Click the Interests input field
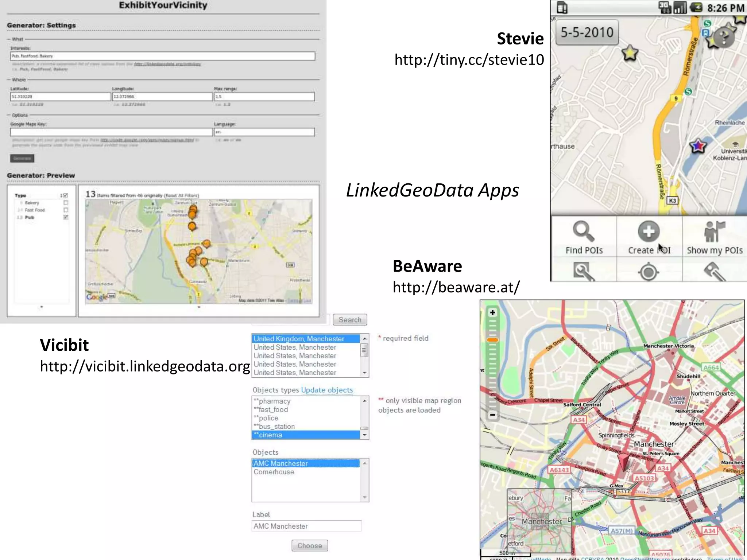Image resolution: width=747 pixels, height=560 pixels. pos(163,56)
